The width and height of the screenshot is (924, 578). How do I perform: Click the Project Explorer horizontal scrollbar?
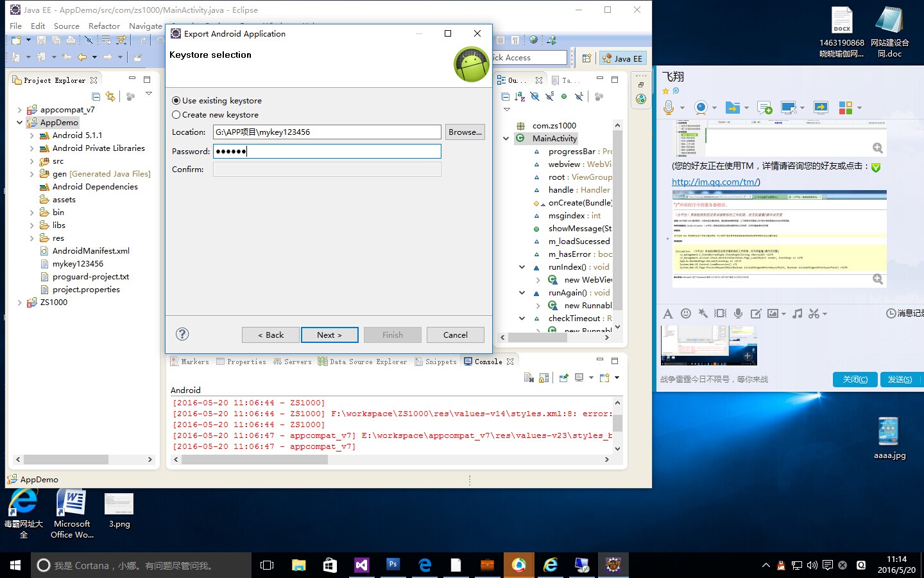point(66,460)
